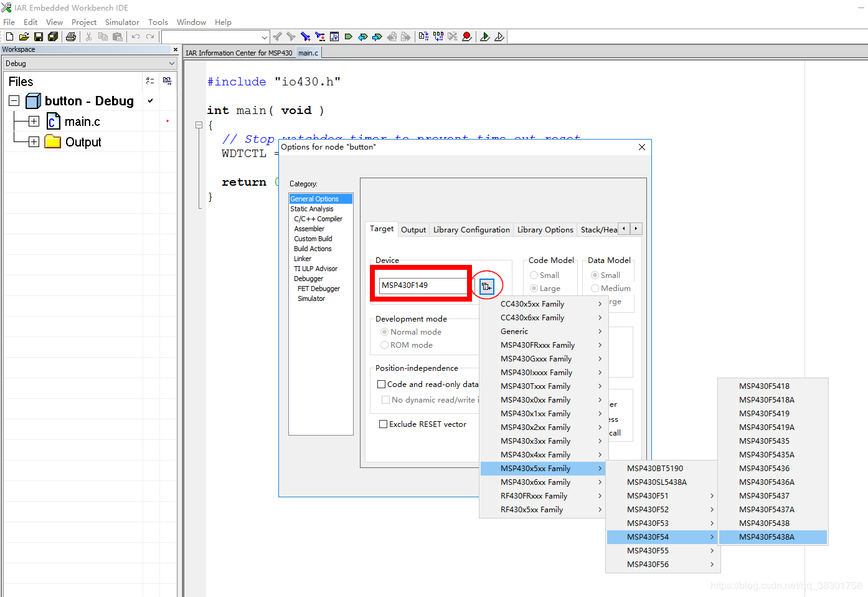This screenshot has width=868, height=597.
Task: Check the Exclude RESET vector option
Action: [384, 424]
